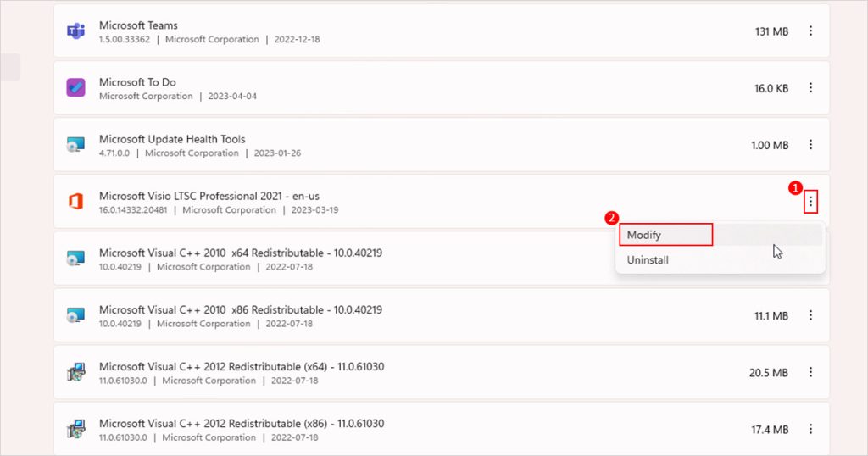Screen dimensions: 868x456
Task: Click the Visual C++ 2012 (x86) installer icon
Action: tap(75, 430)
